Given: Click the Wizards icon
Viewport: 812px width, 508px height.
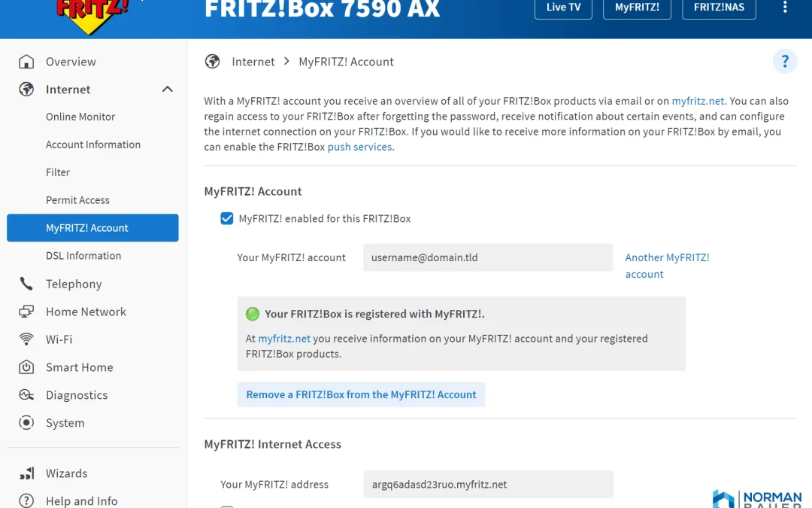Looking at the screenshot, I should [x=26, y=473].
